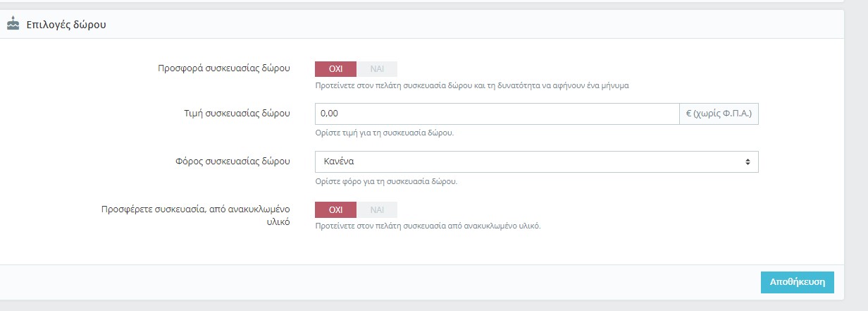868x311 pixels.
Task: Click the Τιμή συσκευασίας δώρου price field
Action: tap(496, 114)
